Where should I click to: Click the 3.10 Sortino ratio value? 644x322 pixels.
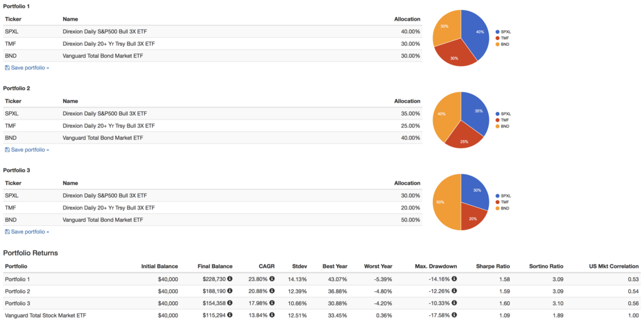(558, 303)
